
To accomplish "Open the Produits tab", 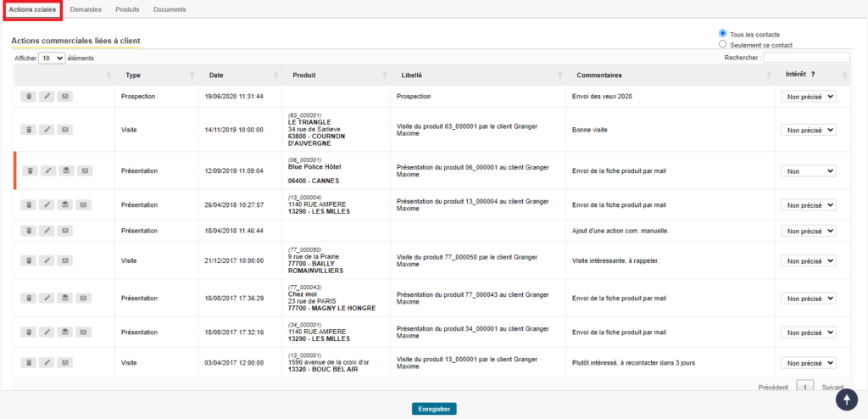I will [x=127, y=9].
